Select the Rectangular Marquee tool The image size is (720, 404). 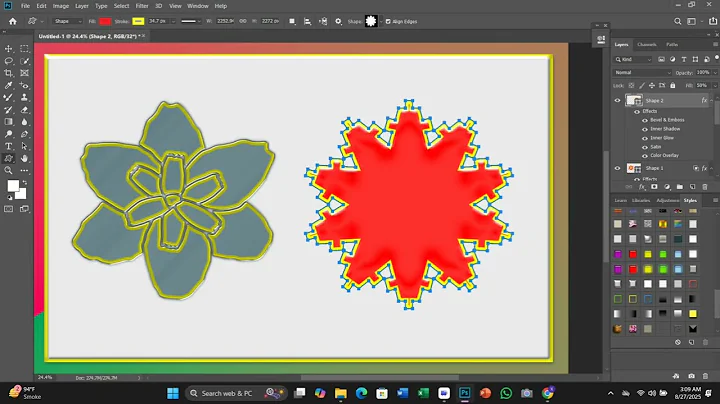24,49
